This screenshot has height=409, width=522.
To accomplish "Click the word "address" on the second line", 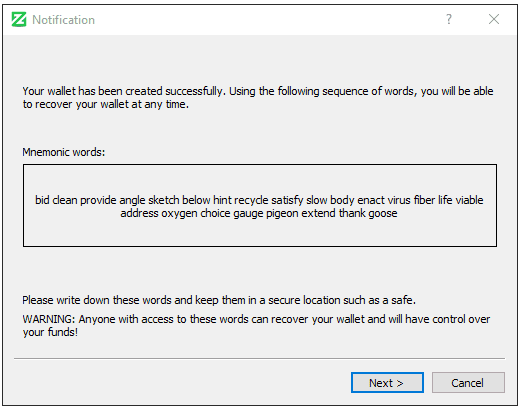I will click(139, 213).
